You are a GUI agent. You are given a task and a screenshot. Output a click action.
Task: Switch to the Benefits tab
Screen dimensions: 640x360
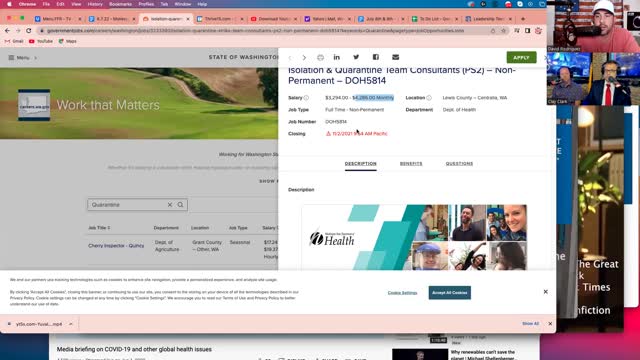411,164
